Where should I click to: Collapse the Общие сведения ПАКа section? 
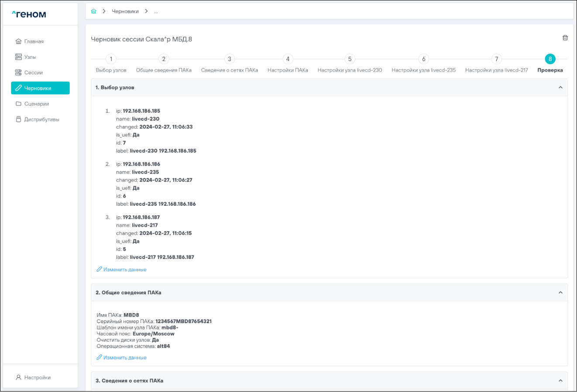pyautogui.click(x=560, y=293)
